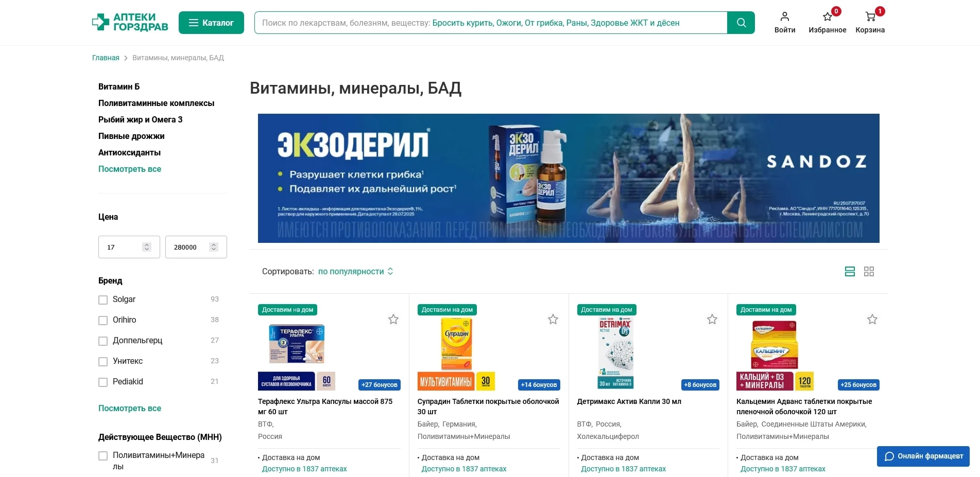
Task: Open Избранное favorites star in header
Action: point(828,17)
